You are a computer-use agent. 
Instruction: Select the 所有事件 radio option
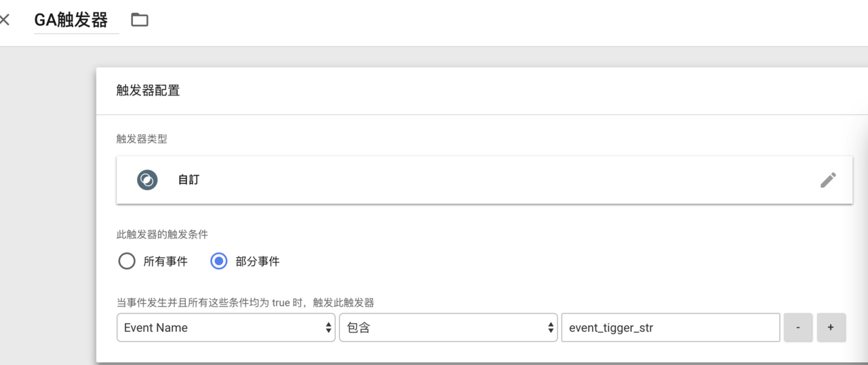(127, 261)
